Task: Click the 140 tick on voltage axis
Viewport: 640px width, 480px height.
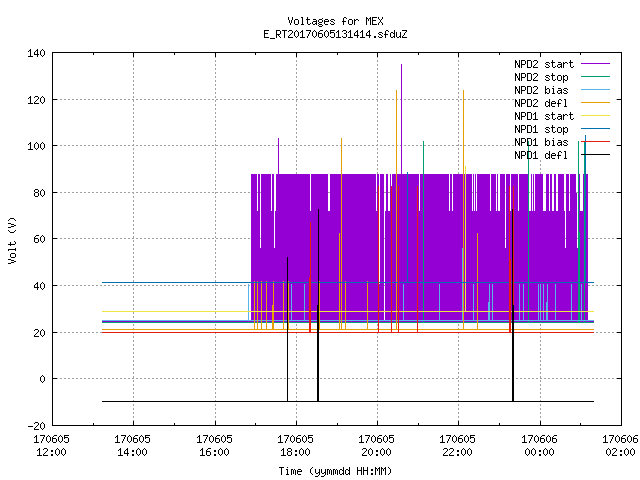Action: 36,53
